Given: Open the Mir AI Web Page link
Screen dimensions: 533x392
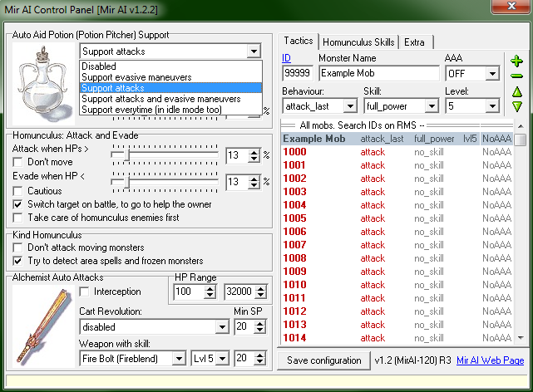Looking at the screenshot, I should point(490,360).
